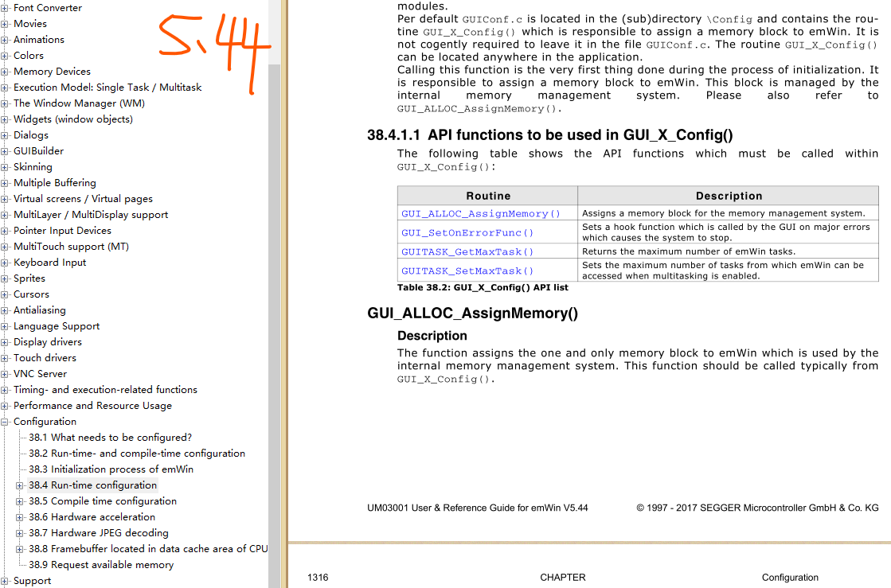
Task: Open Timing- and execution-related functions bookmark
Action: (x=106, y=389)
